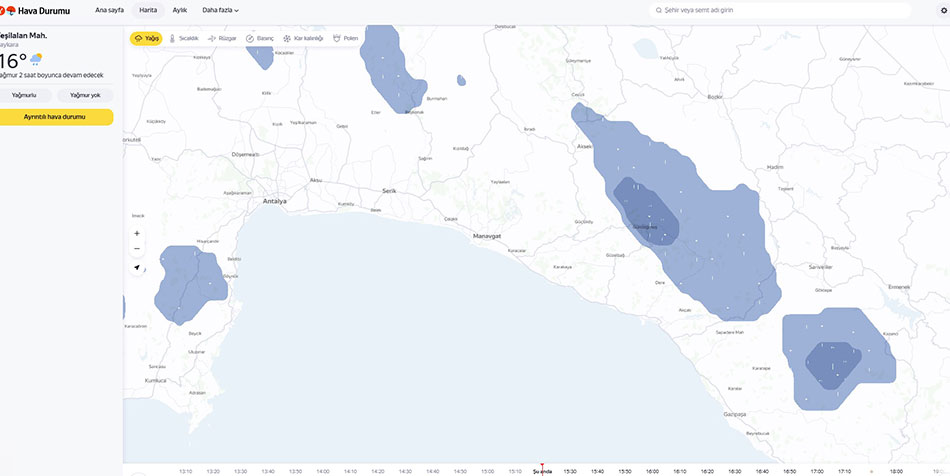Click the city search input field
The height and width of the screenshot is (476, 950).
(x=780, y=10)
